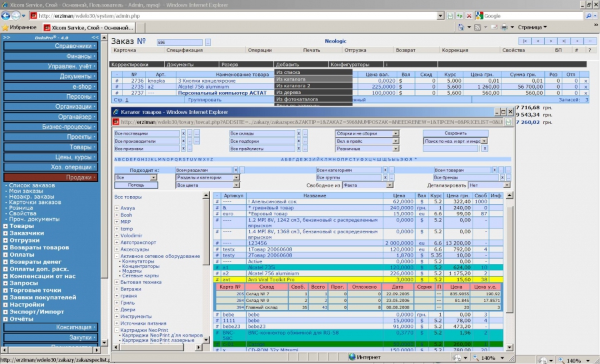This screenshot has width=600, height=364.
Task: Click the Print icon in IE toolbar
Action: tap(503, 27)
